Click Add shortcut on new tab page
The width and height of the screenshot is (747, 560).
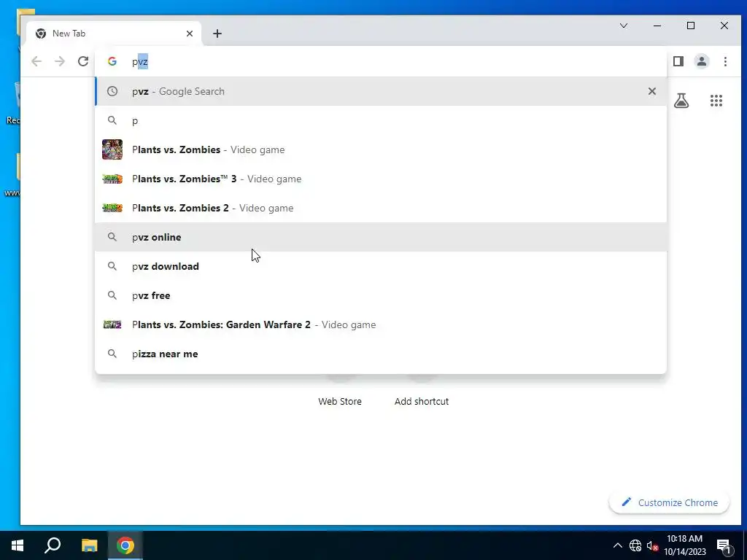[422, 402]
